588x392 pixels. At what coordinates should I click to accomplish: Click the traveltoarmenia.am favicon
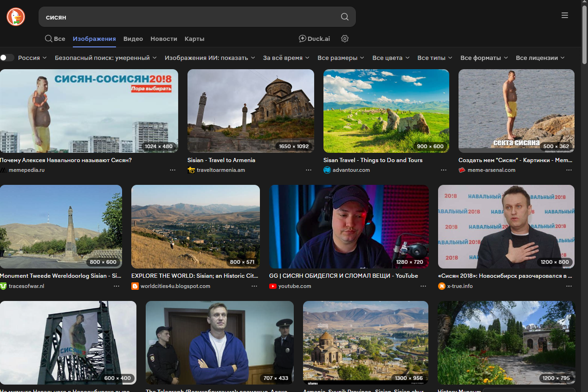(x=191, y=170)
